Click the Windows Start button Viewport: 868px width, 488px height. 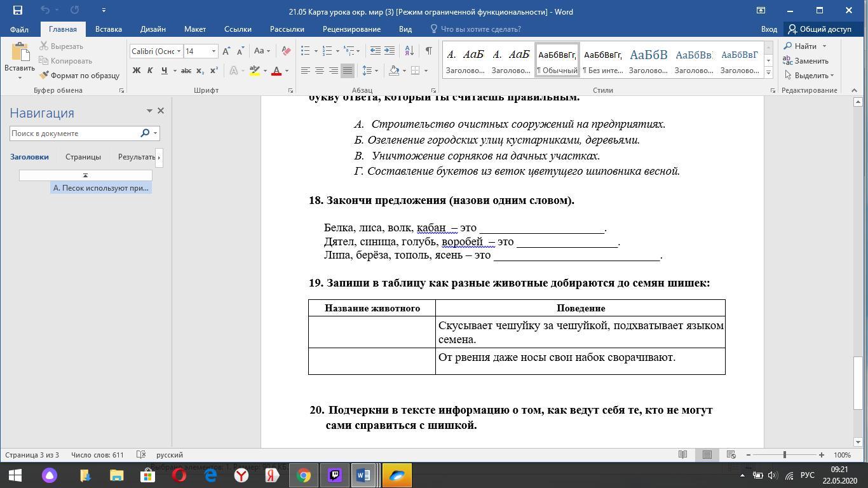[x=15, y=475]
